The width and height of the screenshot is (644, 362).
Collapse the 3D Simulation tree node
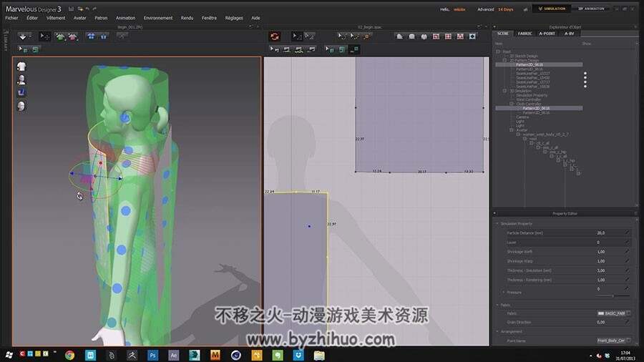point(504,91)
